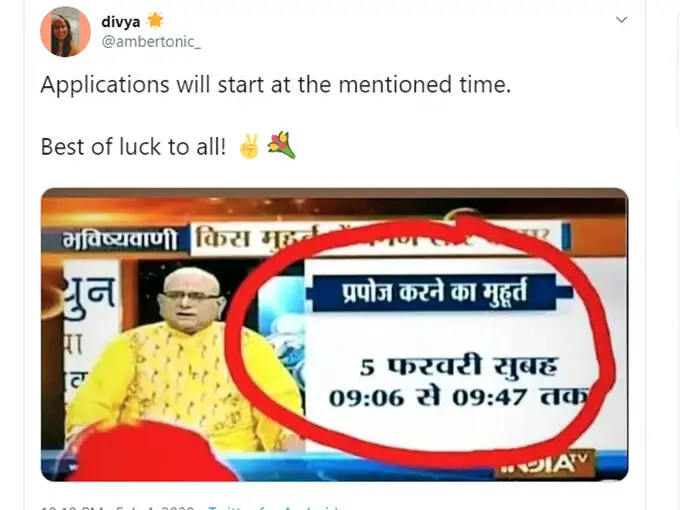This screenshot has height=510, width=680.
Task: Visit the @ambertonic_ handle link
Action: (151, 42)
